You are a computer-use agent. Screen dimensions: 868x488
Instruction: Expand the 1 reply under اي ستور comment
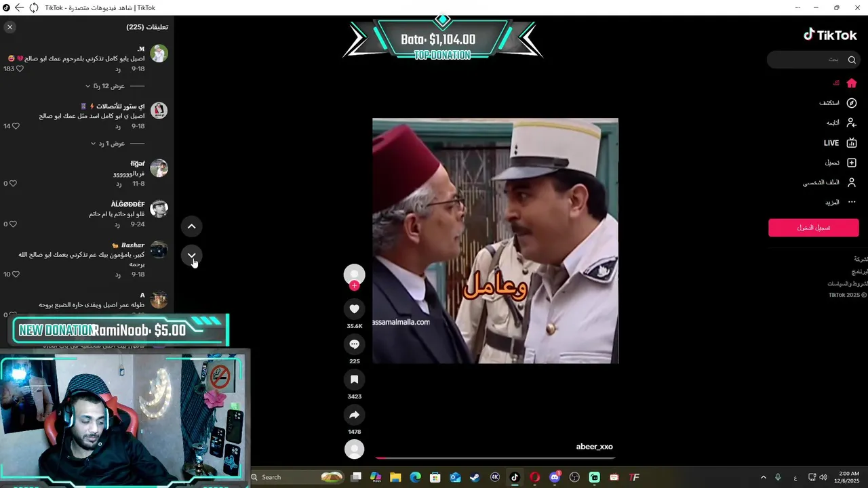tap(112, 144)
